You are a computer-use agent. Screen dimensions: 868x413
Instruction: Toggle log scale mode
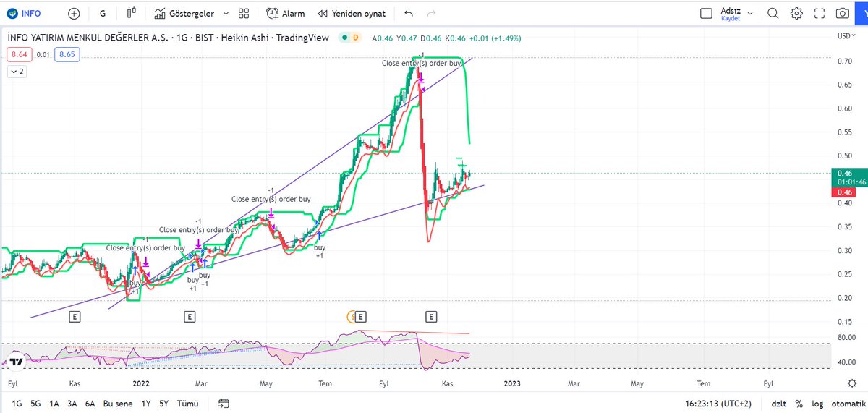click(x=817, y=403)
